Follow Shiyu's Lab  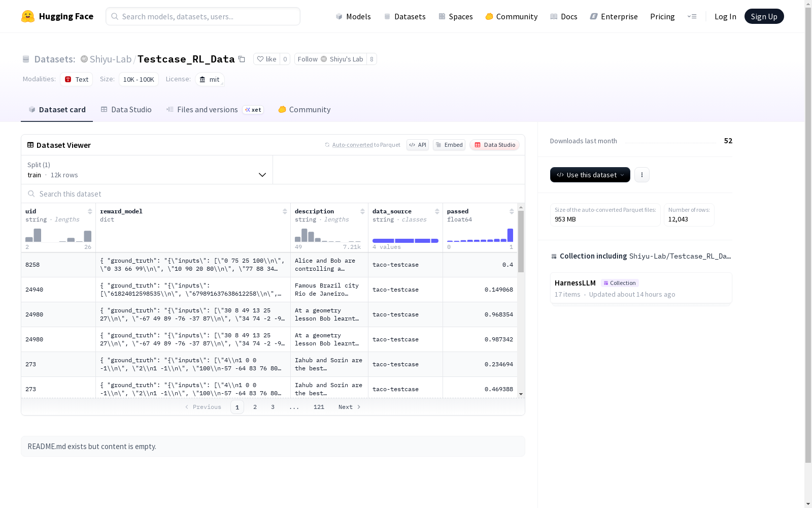(x=330, y=59)
